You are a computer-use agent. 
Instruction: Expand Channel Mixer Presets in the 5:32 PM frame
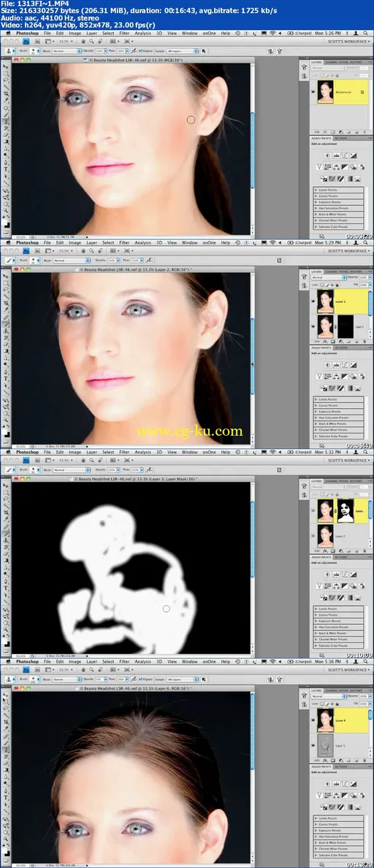click(316, 639)
